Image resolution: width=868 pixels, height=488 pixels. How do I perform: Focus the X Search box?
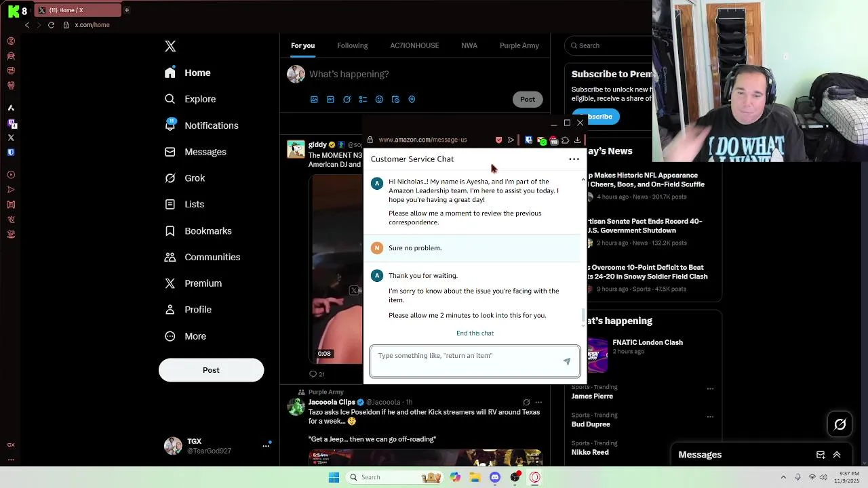click(x=608, y=45)
